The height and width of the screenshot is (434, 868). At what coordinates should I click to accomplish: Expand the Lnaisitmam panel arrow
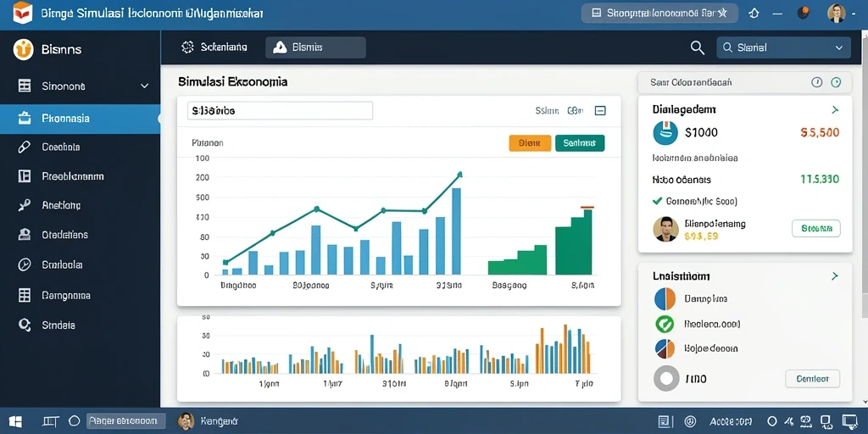tap(835, 275)
